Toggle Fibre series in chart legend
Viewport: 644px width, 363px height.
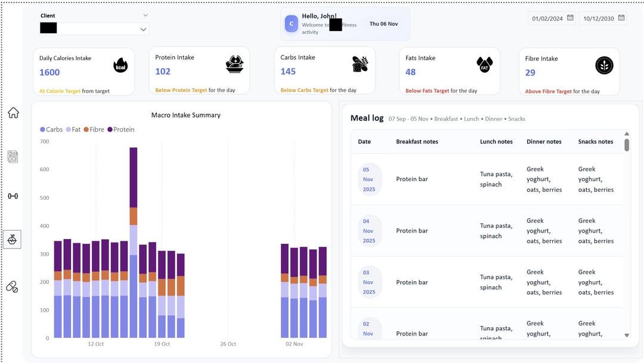[x=94, y=129]
